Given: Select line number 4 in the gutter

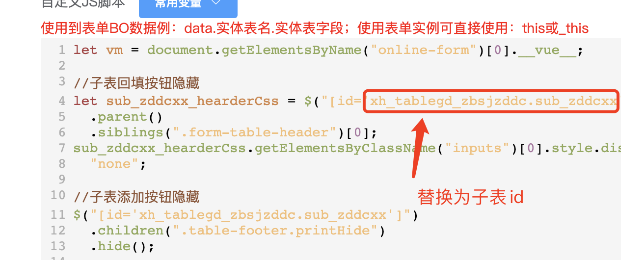Looking at the screenshot, I should point(61,101).
